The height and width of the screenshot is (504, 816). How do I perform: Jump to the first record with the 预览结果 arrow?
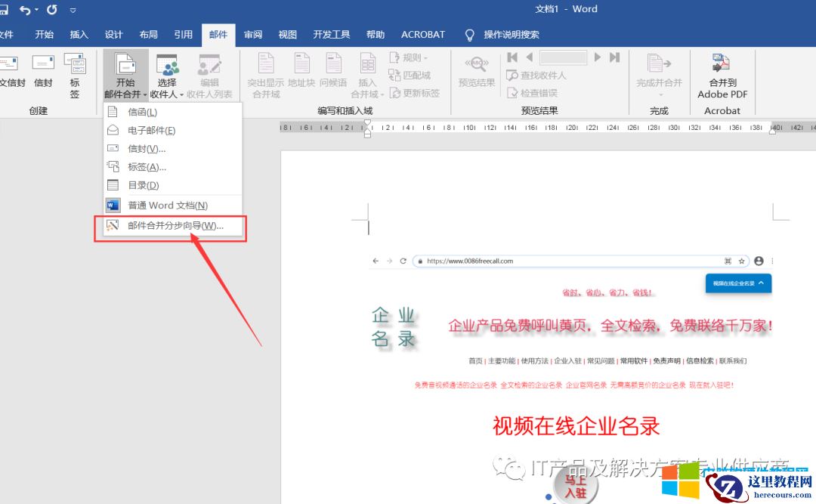[511, 57]
